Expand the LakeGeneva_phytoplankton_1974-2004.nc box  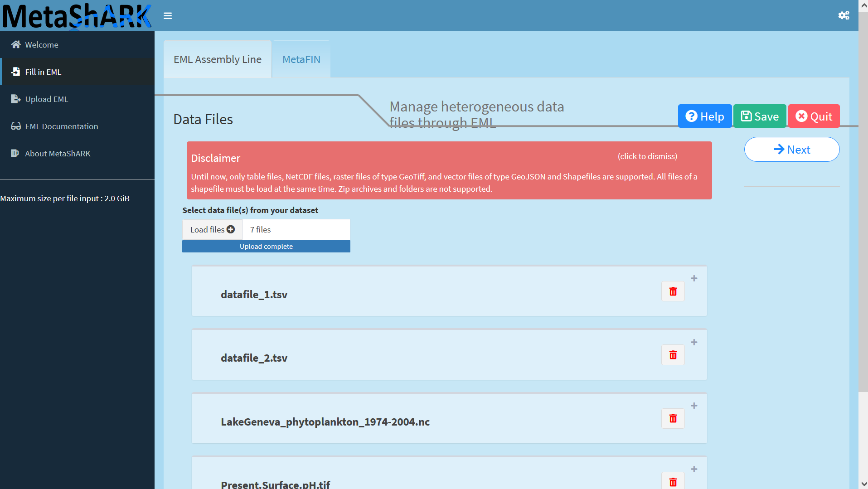(694, 406)
